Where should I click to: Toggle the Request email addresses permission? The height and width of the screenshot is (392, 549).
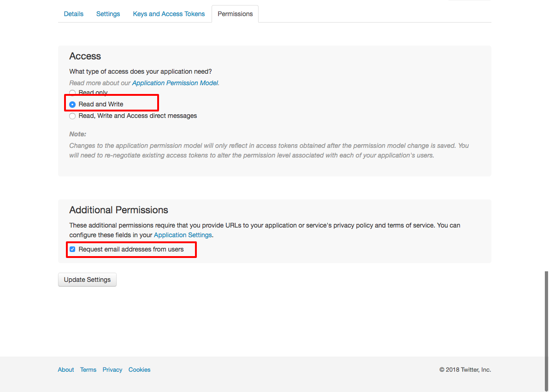coord(72,249)
